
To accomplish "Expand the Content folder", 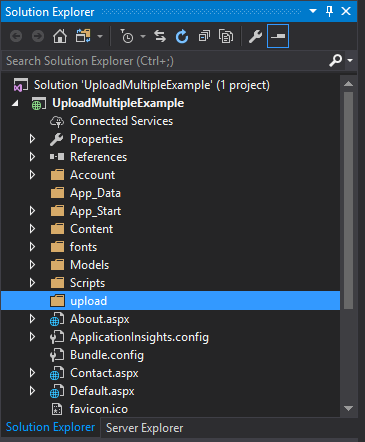I will [32, 229].
